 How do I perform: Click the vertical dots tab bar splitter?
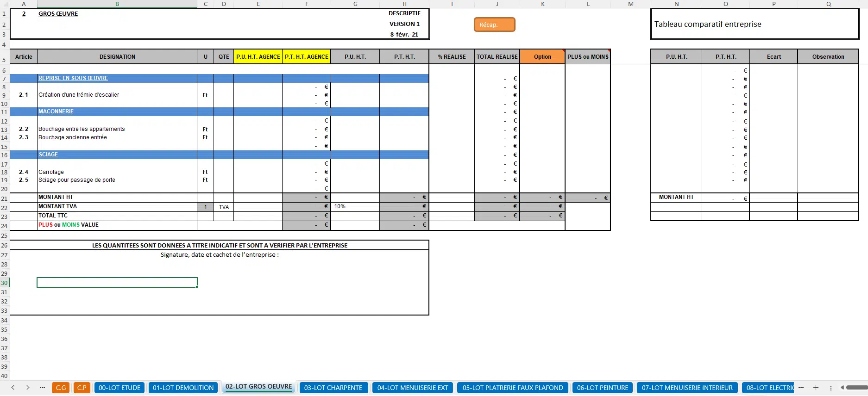pos(831,388)
